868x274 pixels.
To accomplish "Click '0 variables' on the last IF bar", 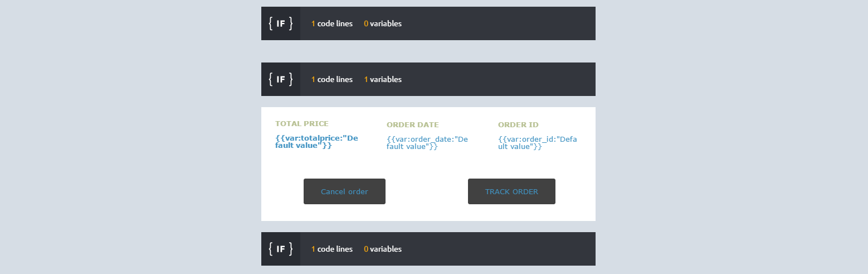I will coord(382,249).
